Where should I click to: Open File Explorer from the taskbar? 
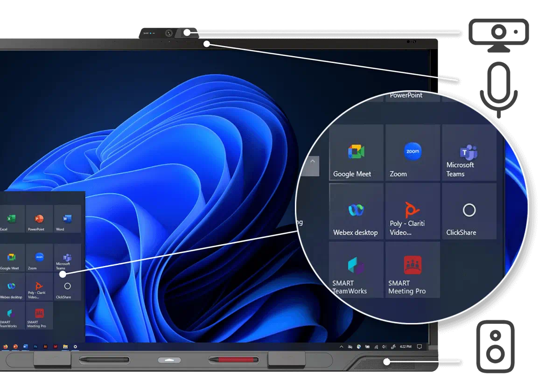[x=64, y=347]
